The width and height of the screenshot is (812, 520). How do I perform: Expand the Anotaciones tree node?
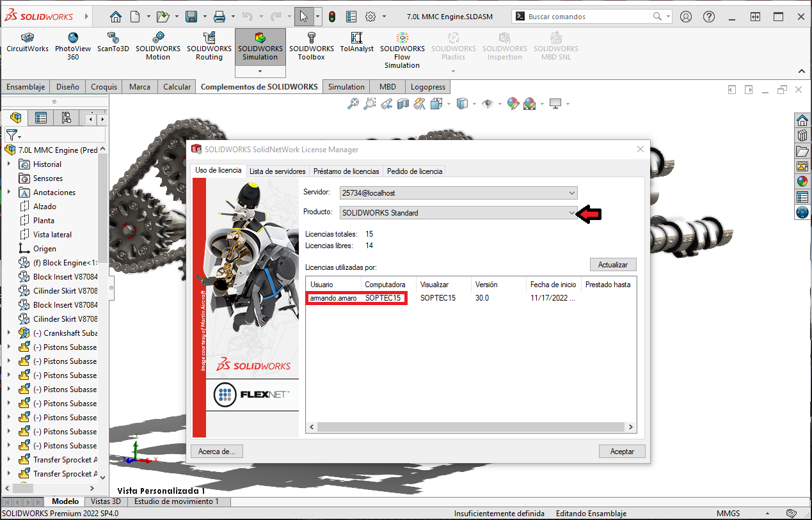coord(9,193)
